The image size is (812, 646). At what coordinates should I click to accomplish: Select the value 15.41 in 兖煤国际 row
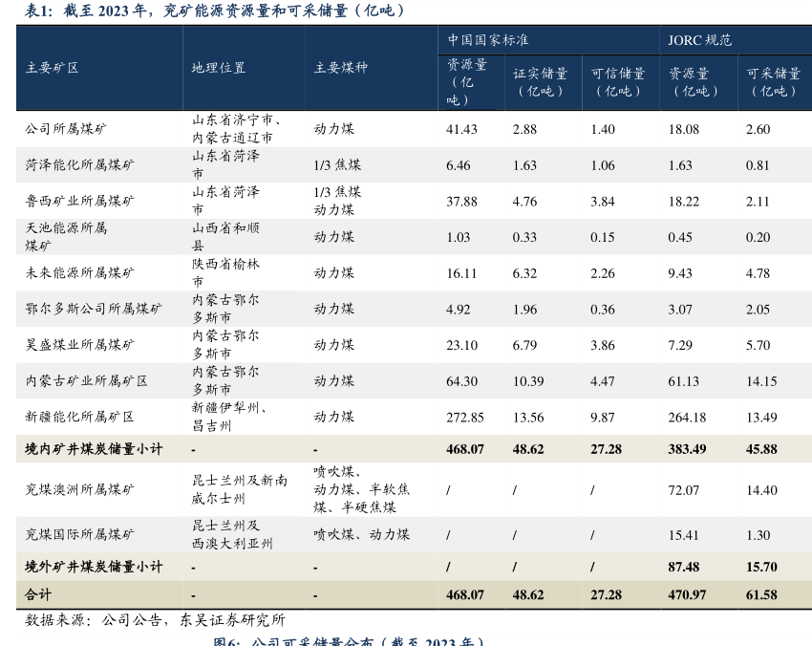tap(684, 535)
